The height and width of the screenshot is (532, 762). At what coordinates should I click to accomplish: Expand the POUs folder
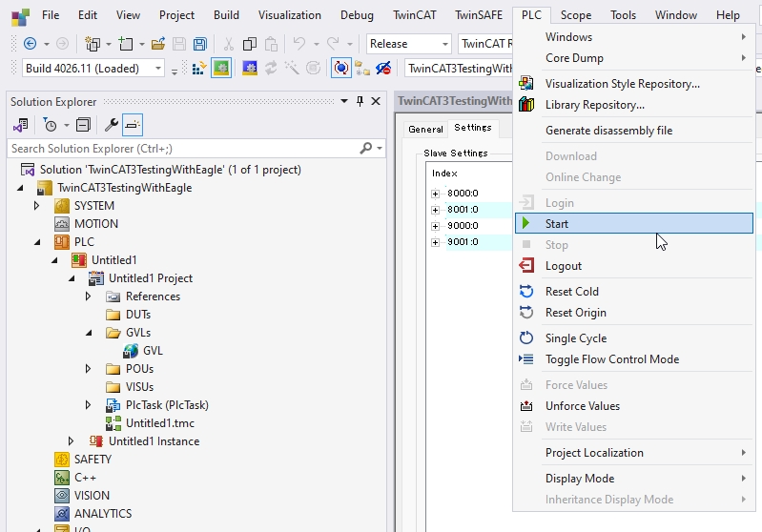click(x=88, y=369)
